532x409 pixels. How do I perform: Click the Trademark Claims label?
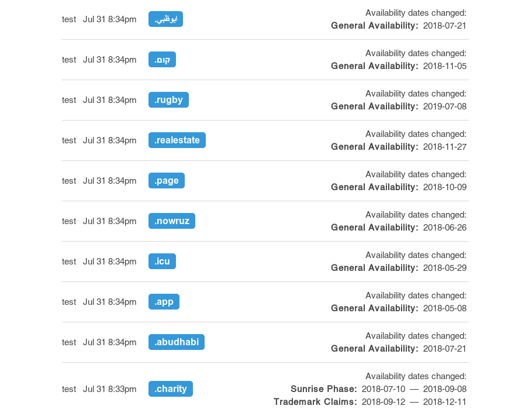[x=315, y=402]
